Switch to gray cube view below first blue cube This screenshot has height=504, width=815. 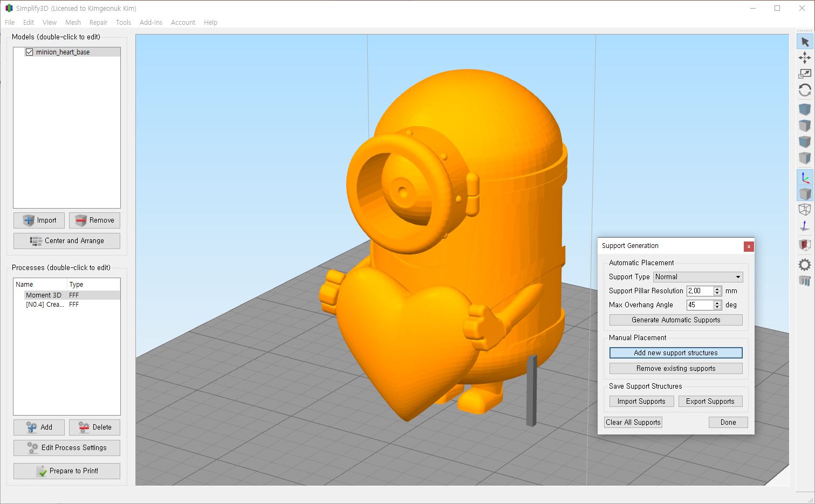[x=805, y=126]
